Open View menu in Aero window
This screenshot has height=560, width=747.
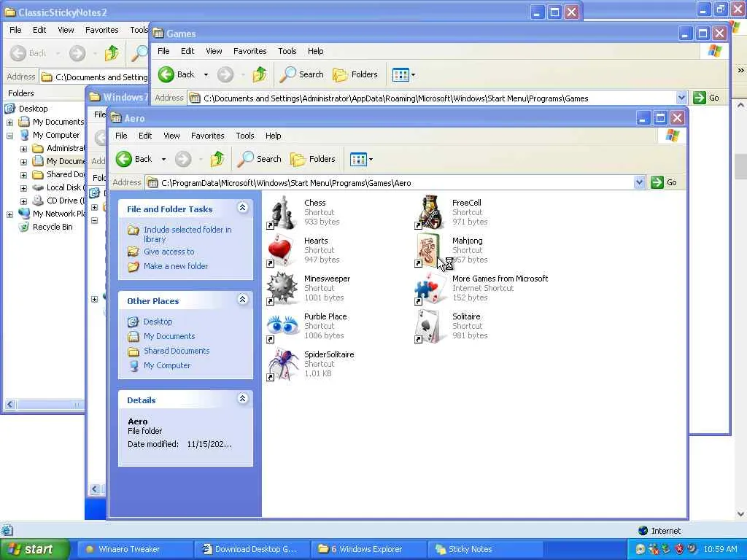coord(171,136)
